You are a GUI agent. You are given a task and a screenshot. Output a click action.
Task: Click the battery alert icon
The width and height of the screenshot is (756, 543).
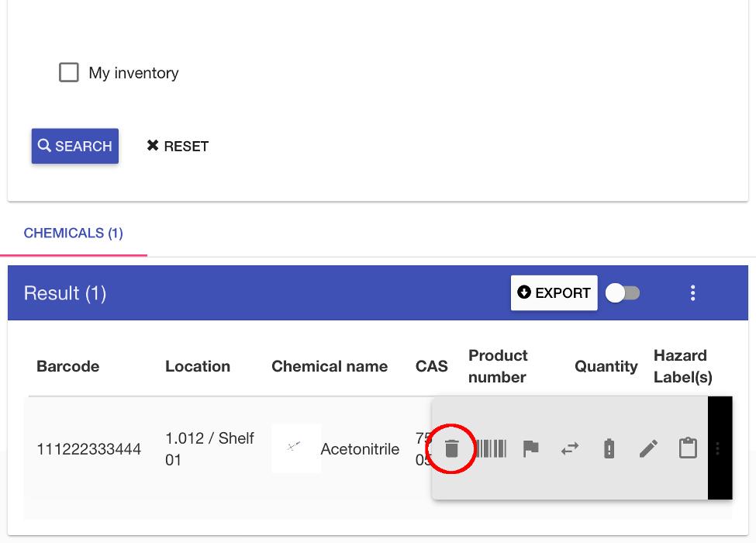tap(609, 448)
